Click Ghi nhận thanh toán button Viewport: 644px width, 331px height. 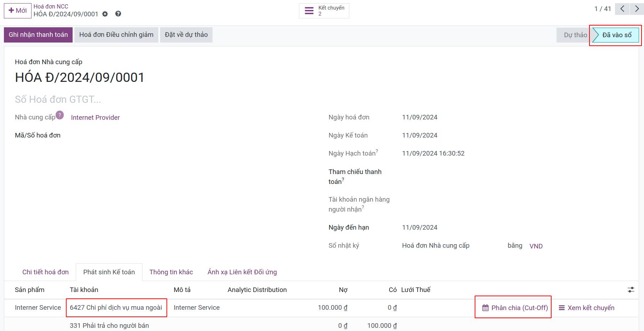(x=38, y=35)
